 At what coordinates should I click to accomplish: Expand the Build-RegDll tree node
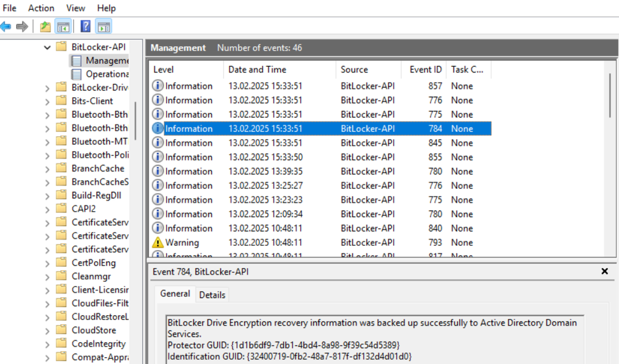[x=47, y=196]
